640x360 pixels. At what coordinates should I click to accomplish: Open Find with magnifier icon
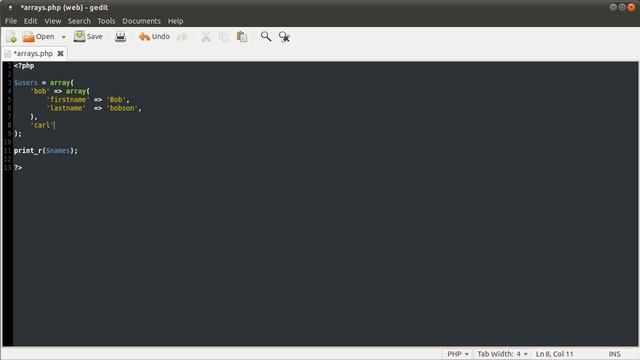coord(266,37)
